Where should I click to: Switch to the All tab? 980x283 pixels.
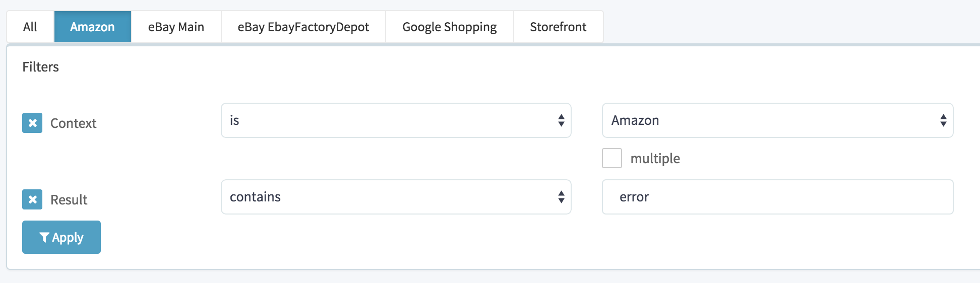coord(30,27)
